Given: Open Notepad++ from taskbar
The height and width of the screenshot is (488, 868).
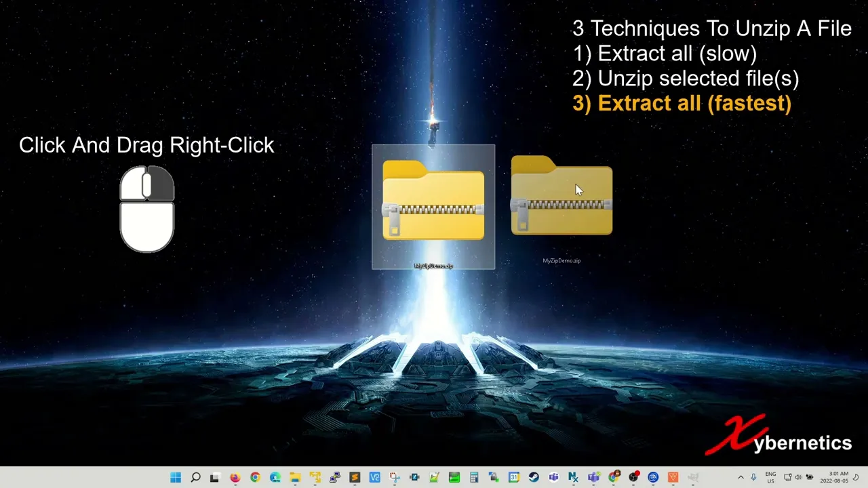Looking at the screenshot, I should coord(434,477).
